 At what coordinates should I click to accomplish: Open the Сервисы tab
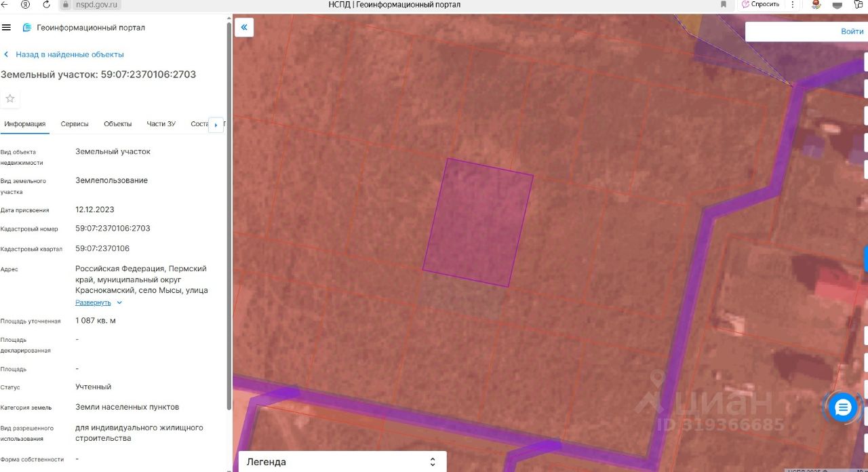point(75,124)
